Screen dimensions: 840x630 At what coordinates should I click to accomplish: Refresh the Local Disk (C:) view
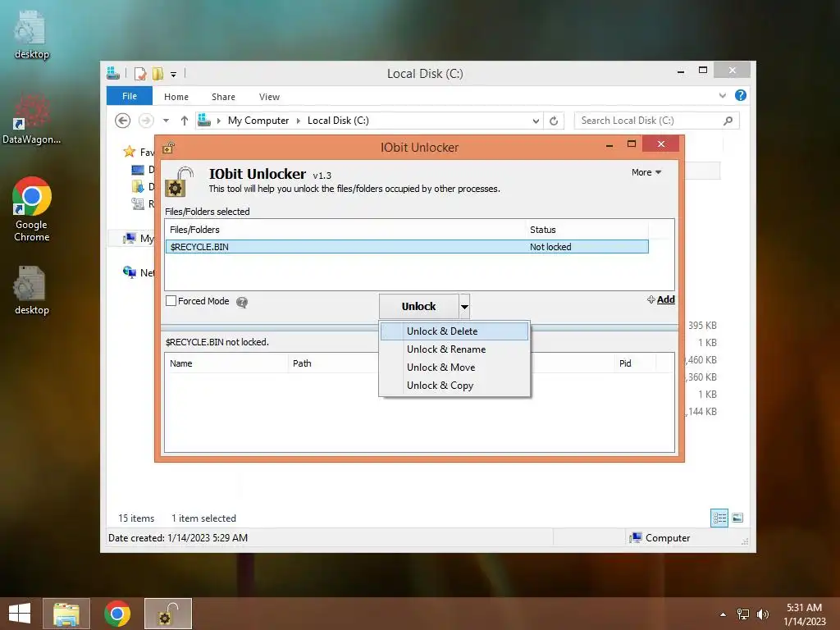click(554, 121)
